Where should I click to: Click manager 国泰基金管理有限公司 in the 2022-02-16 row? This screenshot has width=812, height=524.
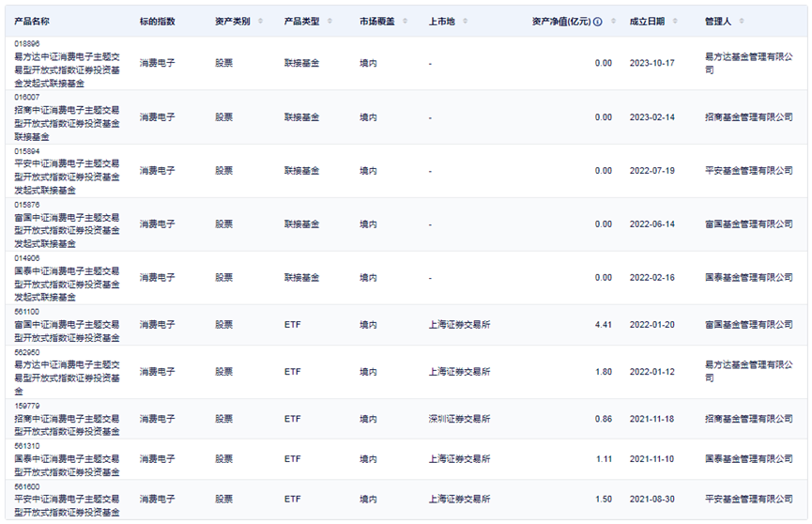749,277
